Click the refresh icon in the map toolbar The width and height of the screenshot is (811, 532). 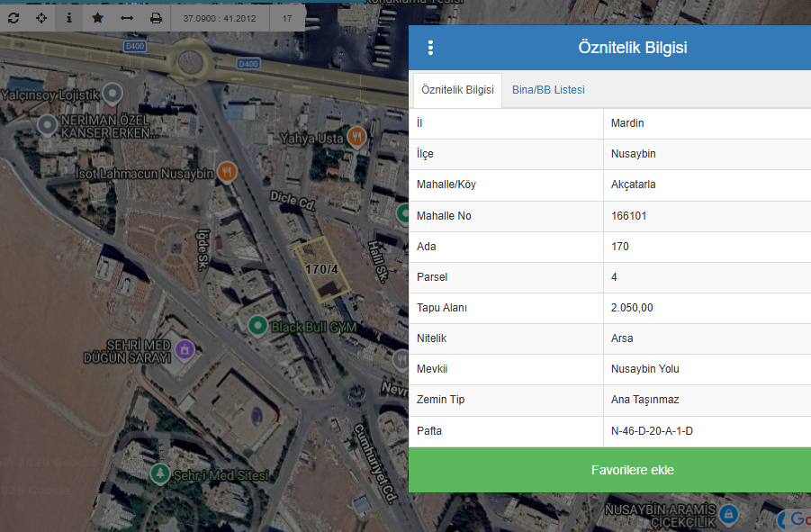point(13,18)
